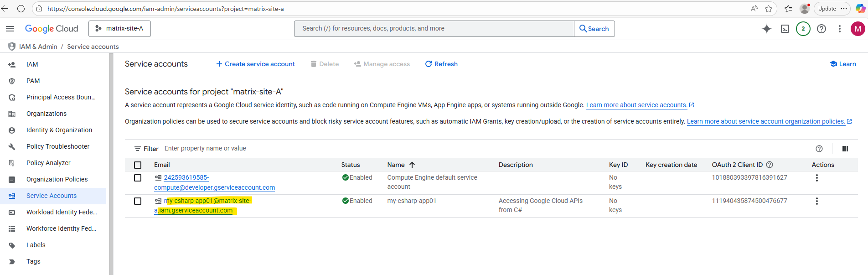Open the table filter help icon
The height and width of the screenshot is (275, 868).
click(819, 149)
